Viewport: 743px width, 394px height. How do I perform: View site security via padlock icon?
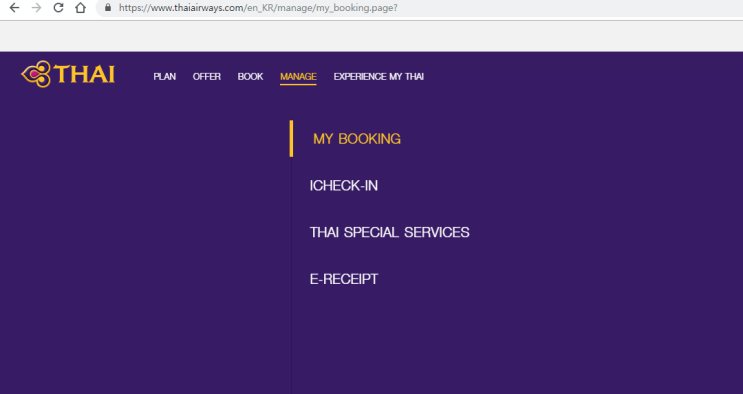coord(108,8)
